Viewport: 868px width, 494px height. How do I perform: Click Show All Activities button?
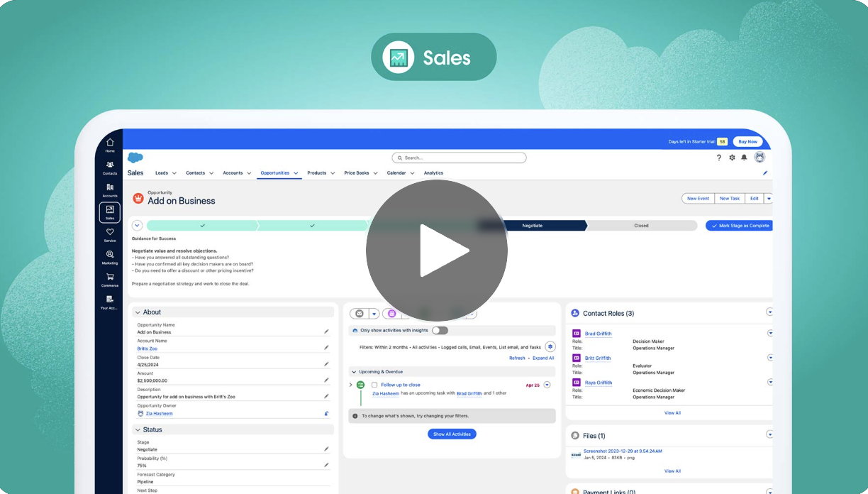[x=452, y=434]
